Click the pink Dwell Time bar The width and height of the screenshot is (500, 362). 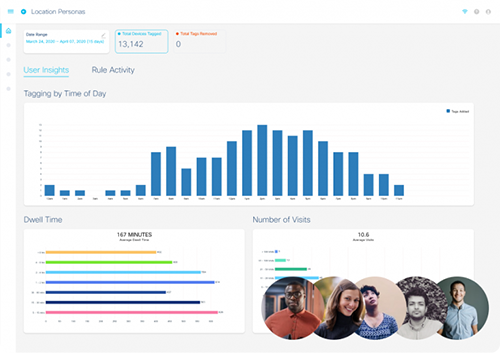(132, 312)
